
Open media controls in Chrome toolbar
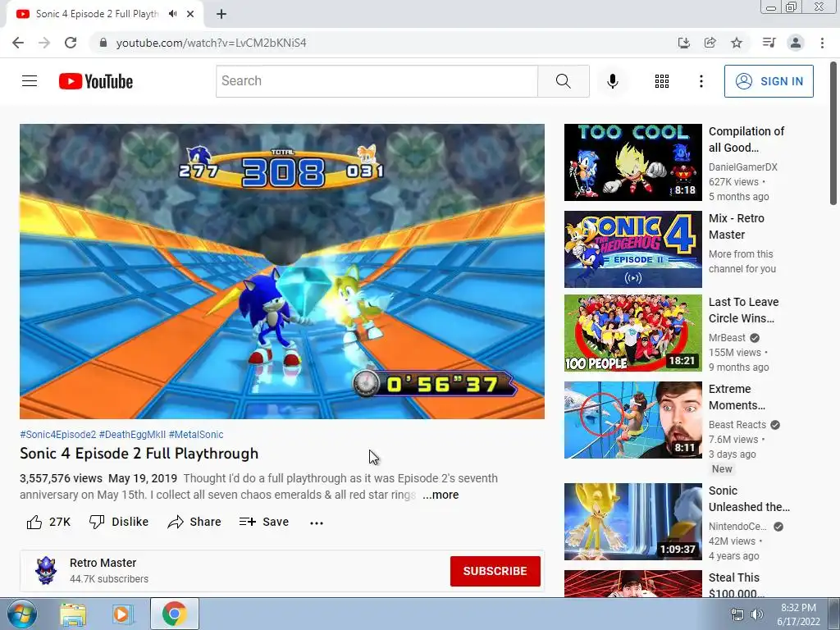(x=769, y=43)
